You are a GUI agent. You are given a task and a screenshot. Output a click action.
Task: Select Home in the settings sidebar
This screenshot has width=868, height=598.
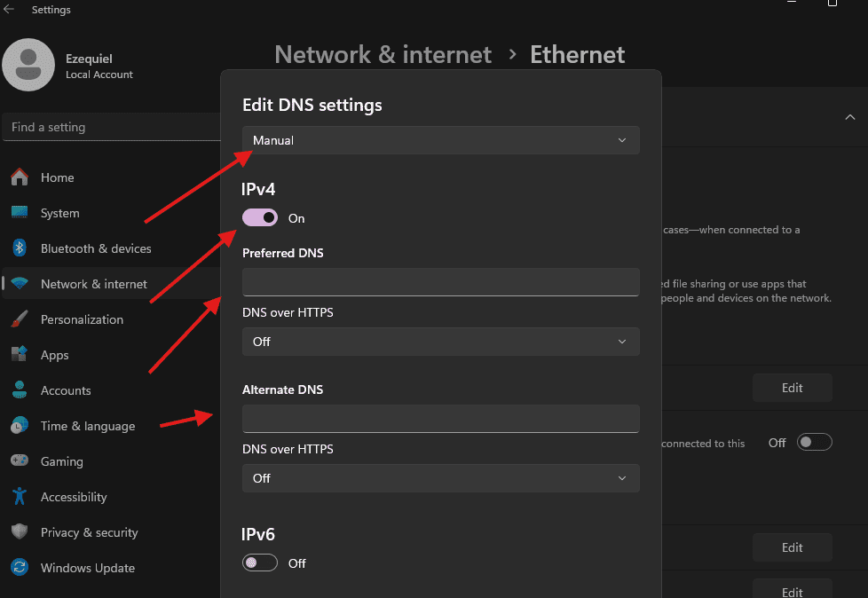[56, 177]
